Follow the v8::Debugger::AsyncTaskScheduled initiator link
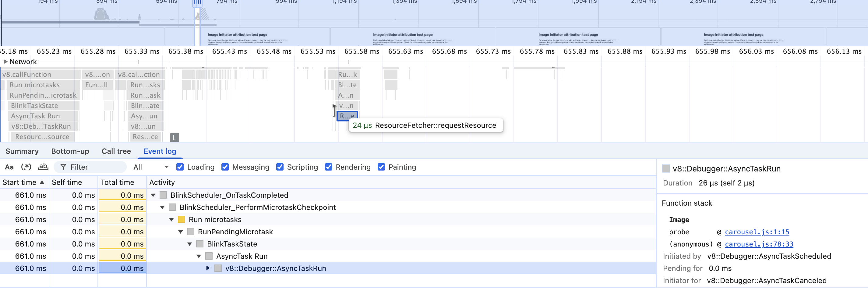Screen dimensions: 868x288 click(769, 256)
